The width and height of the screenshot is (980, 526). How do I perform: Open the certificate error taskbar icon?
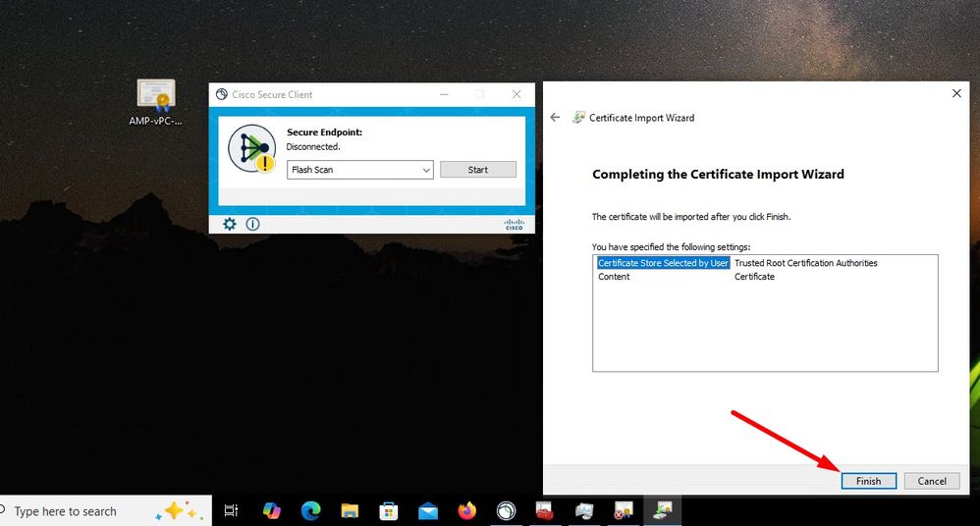(624, 511)
